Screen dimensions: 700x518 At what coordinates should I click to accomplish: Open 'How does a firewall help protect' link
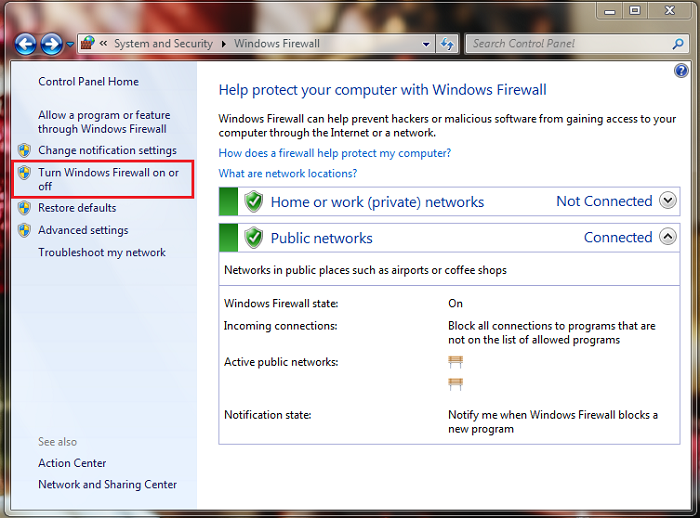[334, 153]
